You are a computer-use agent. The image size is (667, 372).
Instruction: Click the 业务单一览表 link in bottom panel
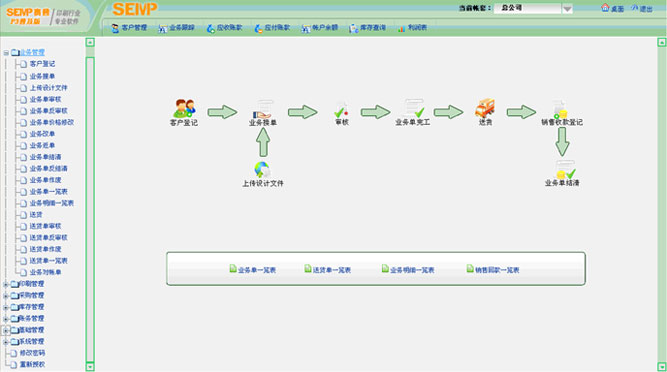point(253,270)
